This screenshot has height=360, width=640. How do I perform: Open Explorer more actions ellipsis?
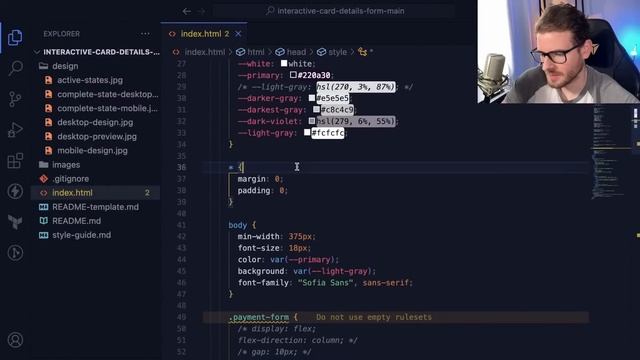(145, 34)
